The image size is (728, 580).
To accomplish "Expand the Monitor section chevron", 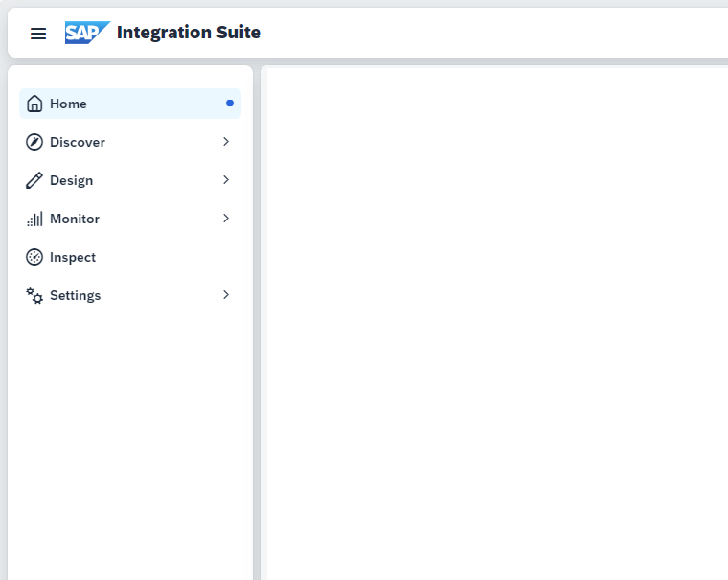I will 226,218.
